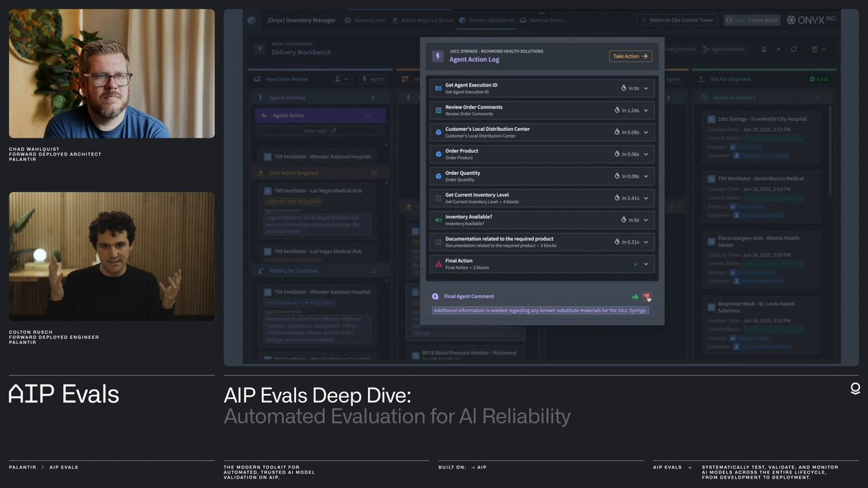868x488 pixels.
Task: Click the New Order Review column icon
Action: coord(257,79)
